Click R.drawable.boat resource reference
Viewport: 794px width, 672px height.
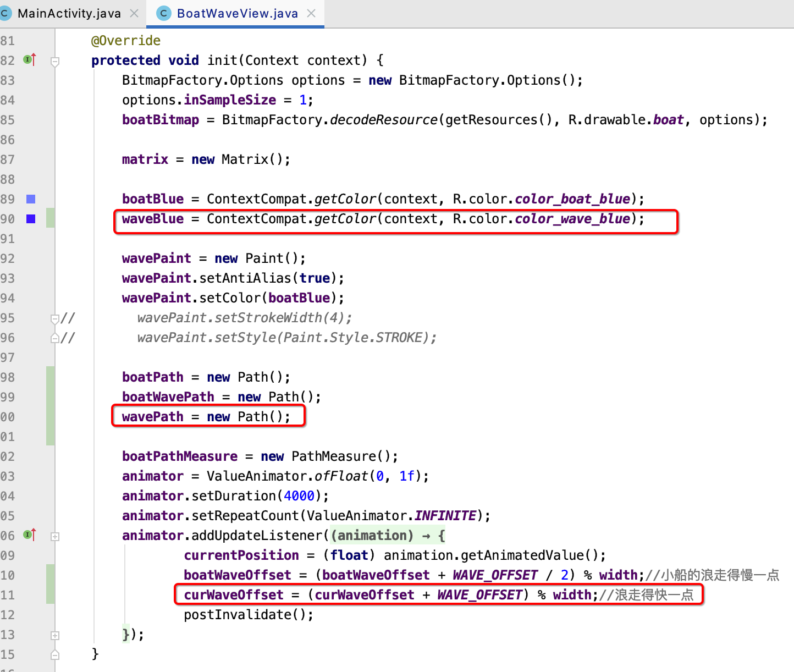pyautogui.click(x=626, y=120)
